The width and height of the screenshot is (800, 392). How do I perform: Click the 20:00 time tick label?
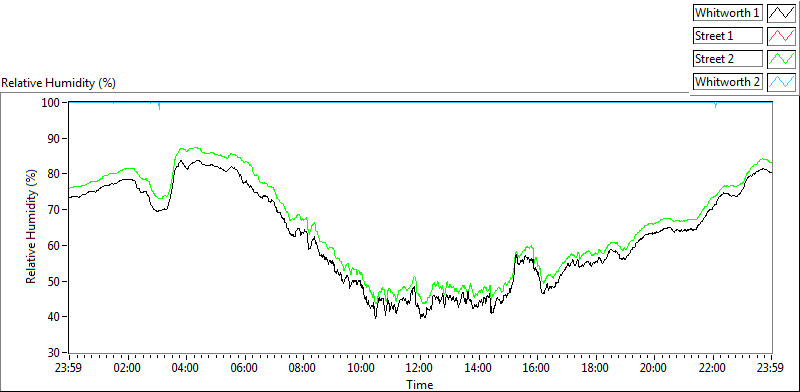point(655,368)
